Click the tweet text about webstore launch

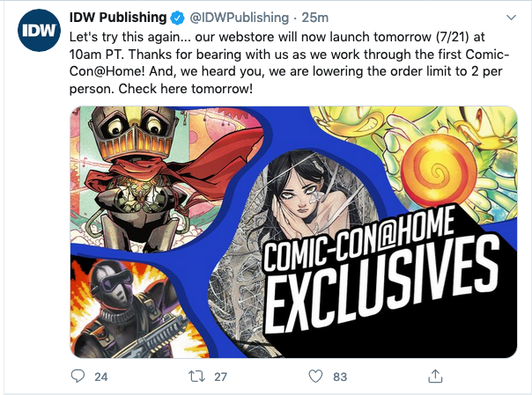click(x=290, y=62)
